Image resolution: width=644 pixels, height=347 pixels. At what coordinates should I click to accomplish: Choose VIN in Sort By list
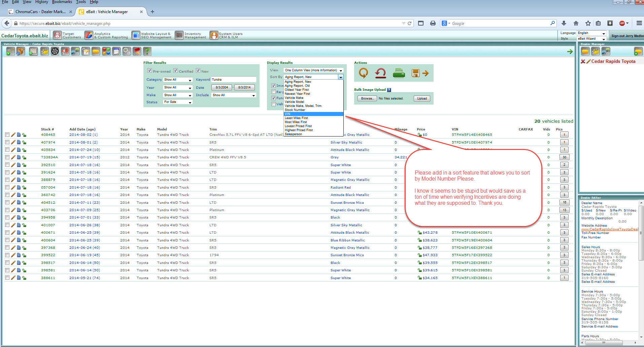tap(313, 114)
